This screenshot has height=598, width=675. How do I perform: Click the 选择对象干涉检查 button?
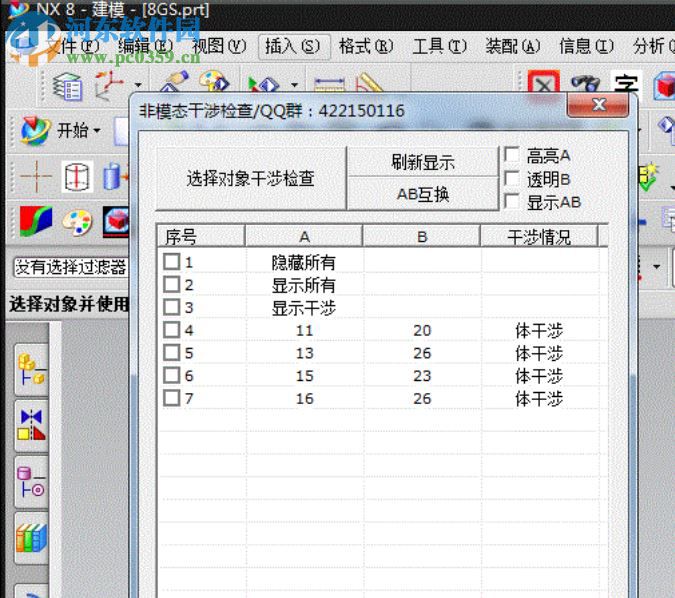[x=251, y=178]
